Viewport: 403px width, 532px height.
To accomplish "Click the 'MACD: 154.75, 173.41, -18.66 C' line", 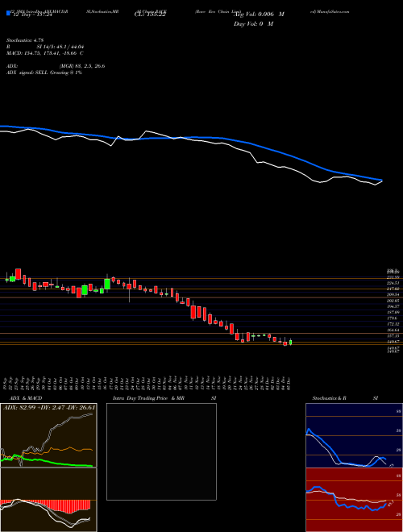I will pyautogui.click(x=45, y=53).
